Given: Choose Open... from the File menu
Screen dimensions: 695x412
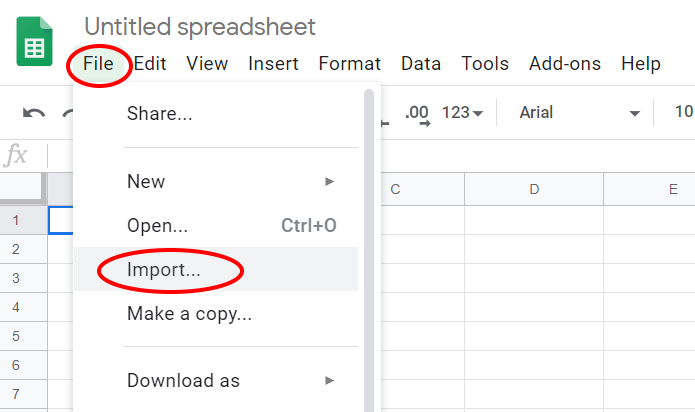Looking at the screenshot, I should coord(216,225).
